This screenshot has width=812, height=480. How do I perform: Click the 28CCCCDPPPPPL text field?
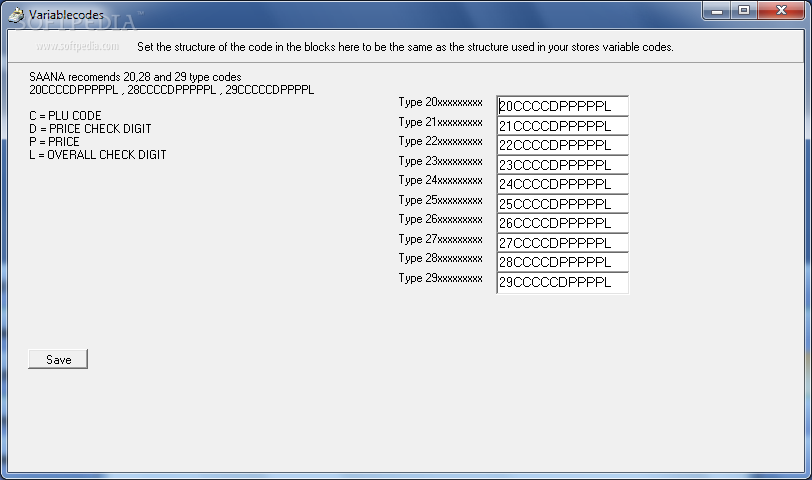pos(562,262)
